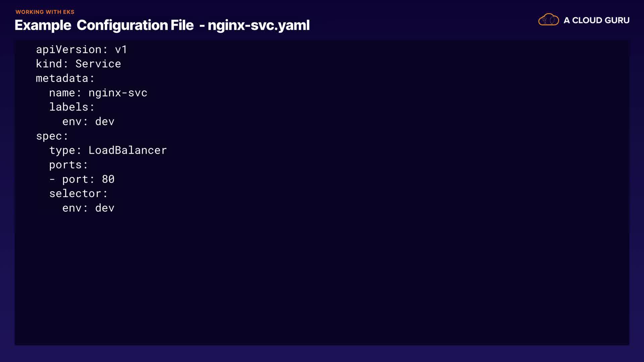Click the Example Configuration File slide title
The width and height of the screenshot is (644, 362).
tap(104, 25)
